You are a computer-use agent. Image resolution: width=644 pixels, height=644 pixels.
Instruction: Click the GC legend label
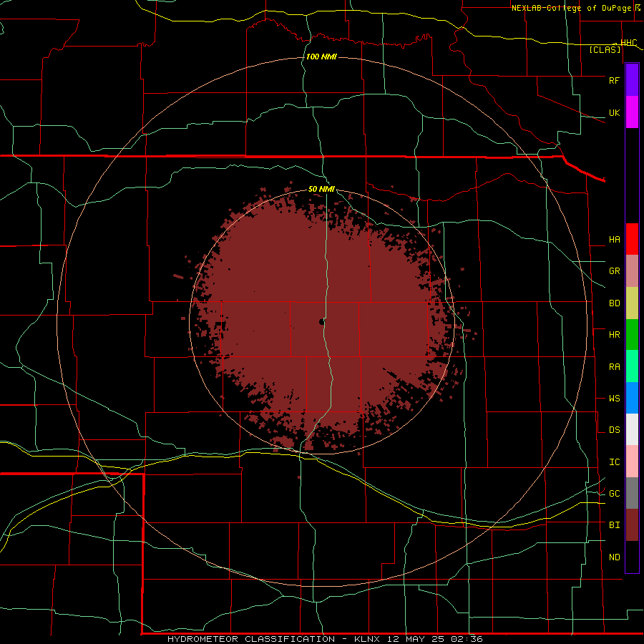614,494
